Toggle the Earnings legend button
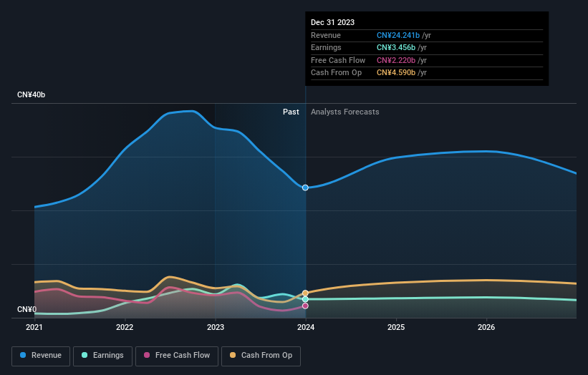Image resolution: width=588 pixels, height=375 pixels. 102,356
